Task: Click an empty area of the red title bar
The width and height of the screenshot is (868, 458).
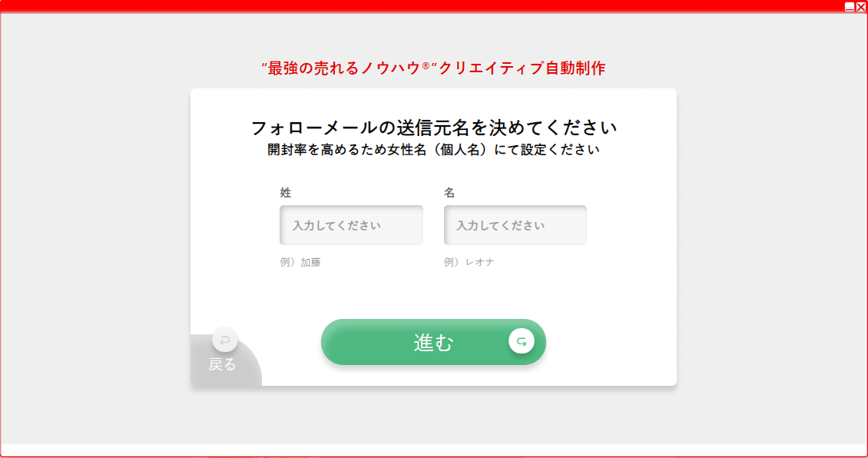Action: point(421,6)
